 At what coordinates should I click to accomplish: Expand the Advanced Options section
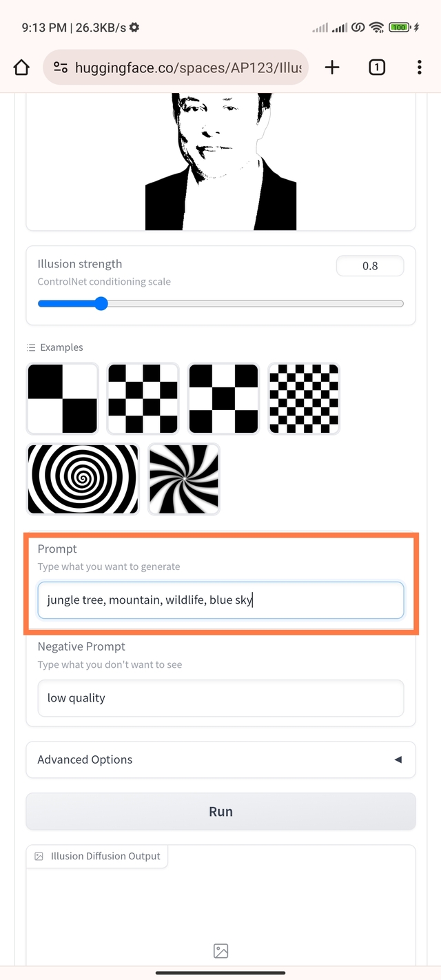click(220, 759)
